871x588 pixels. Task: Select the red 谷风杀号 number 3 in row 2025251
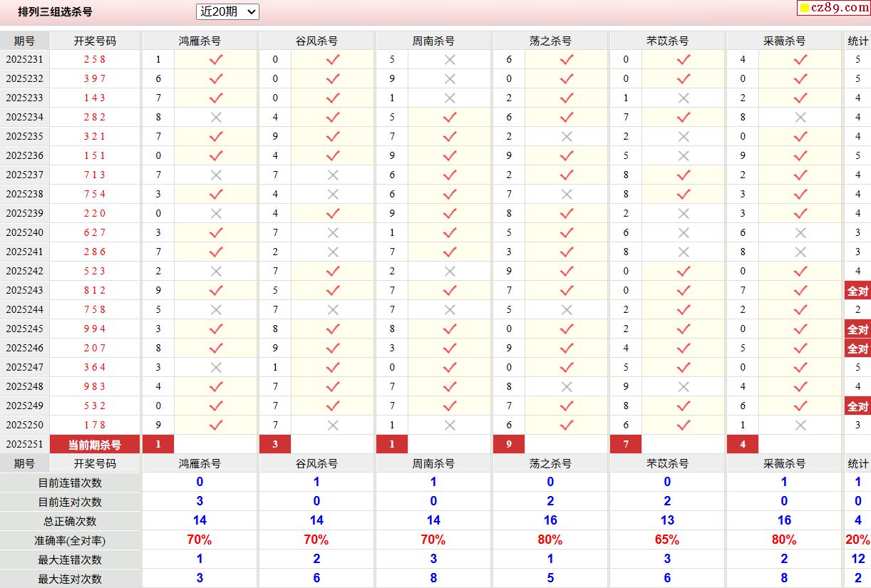point(275,445)
